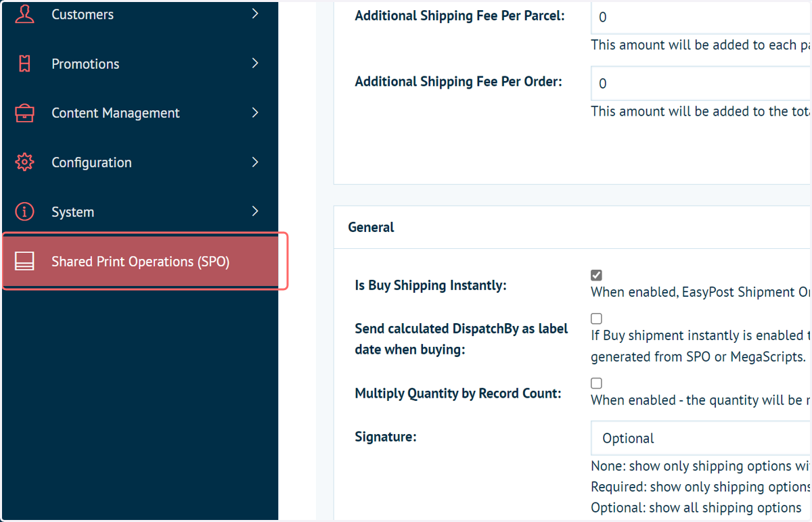Viewport: 812px width, 522px height.
Task: Click the Additional Shipping Fee Per Parcel: label
Action: 459,15
